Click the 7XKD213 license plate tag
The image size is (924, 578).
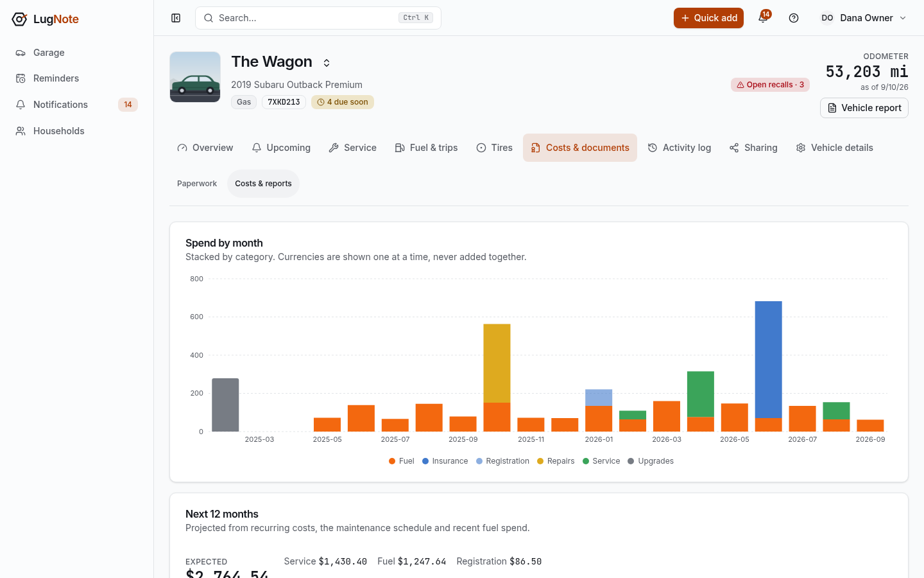point(284,102)
